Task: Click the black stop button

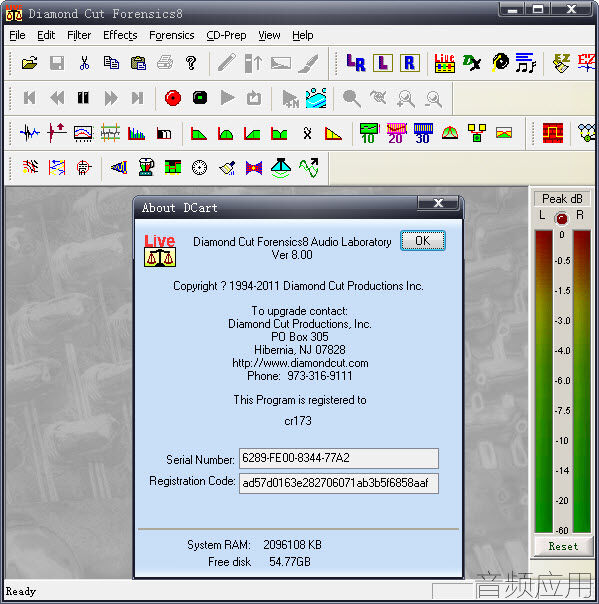Action: point(200,98)
